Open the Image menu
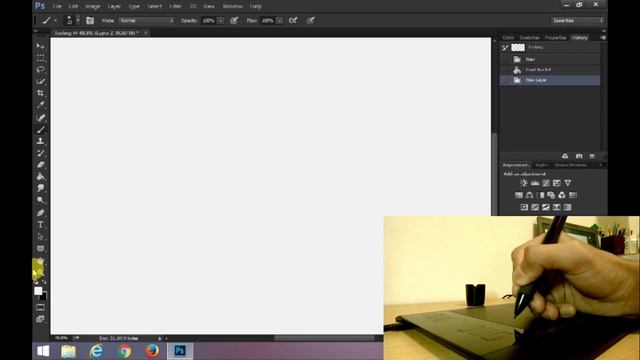 [93, 6]
